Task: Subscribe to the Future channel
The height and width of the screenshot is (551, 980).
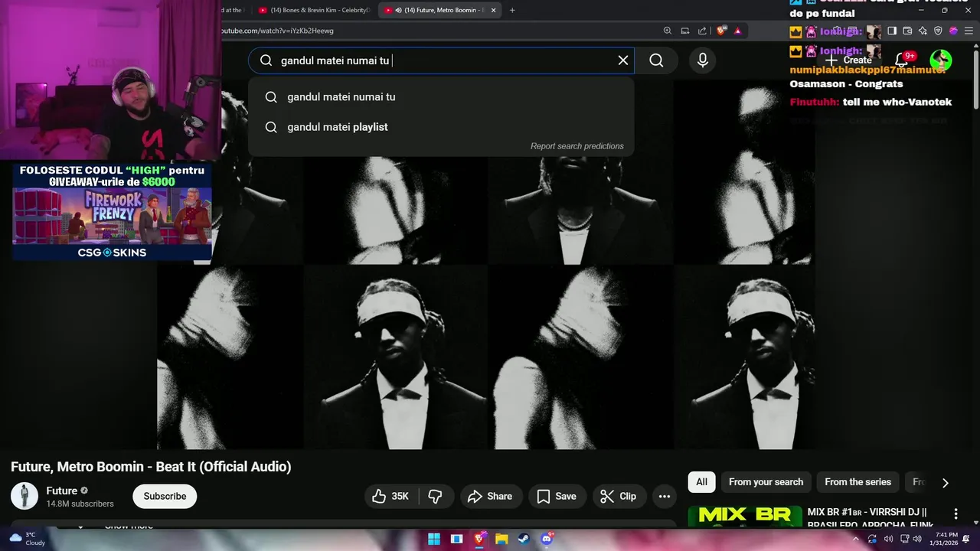Action: (165, 497)
